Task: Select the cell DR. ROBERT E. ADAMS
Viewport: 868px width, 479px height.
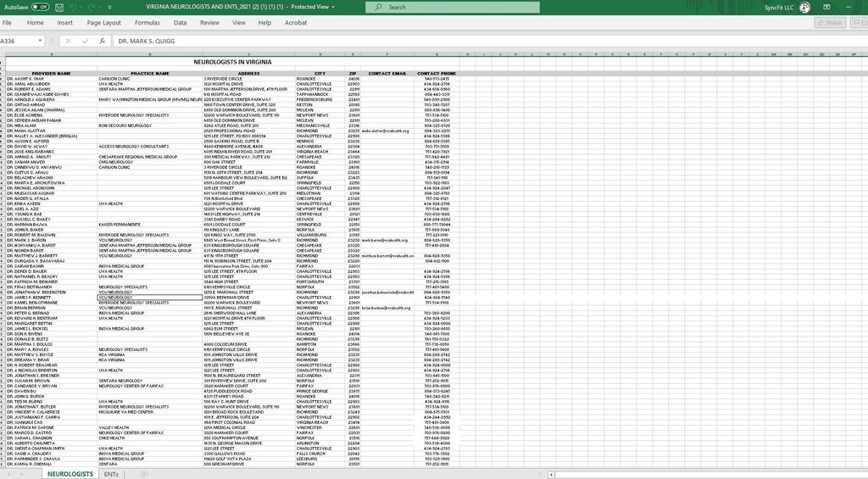Action: 52,89
